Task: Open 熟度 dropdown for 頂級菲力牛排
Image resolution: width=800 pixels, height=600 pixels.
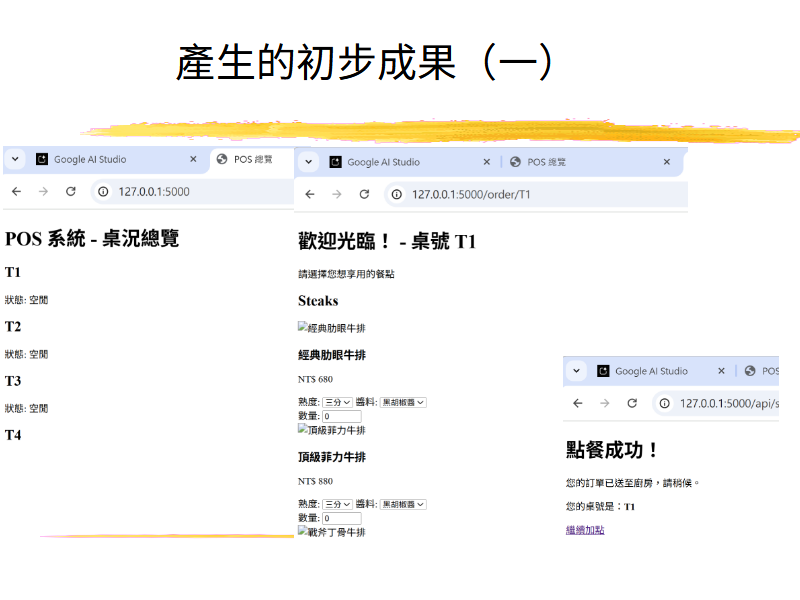Action: coord(337,505)
